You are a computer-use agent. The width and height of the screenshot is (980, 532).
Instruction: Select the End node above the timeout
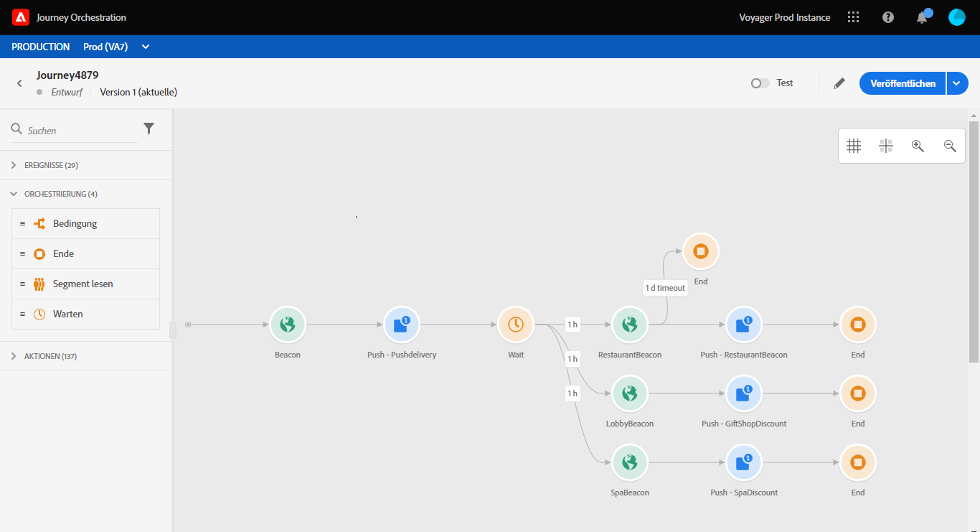click(701, 251)
